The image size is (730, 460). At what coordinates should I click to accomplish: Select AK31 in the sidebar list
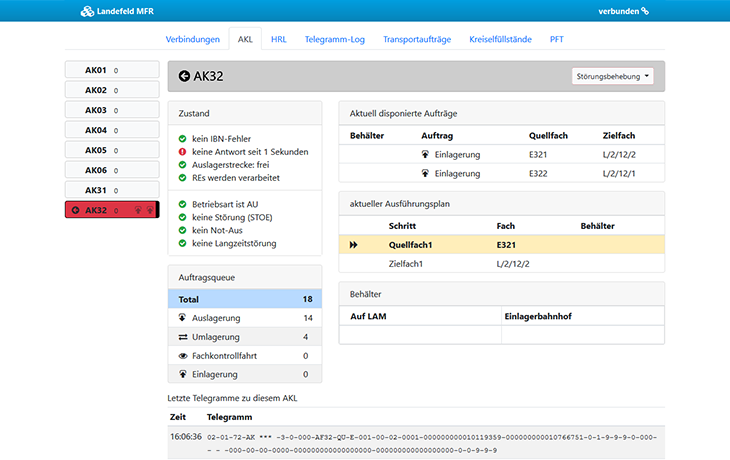click(x=111, y=190)
